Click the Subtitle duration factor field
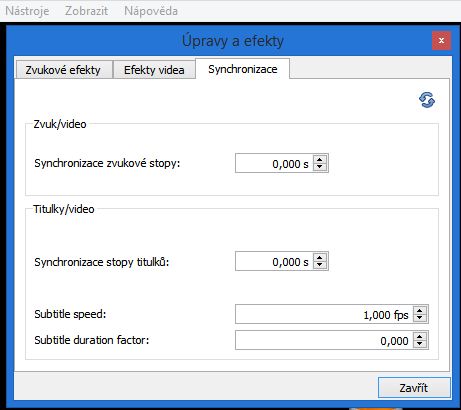 click(x=324, y=340)
